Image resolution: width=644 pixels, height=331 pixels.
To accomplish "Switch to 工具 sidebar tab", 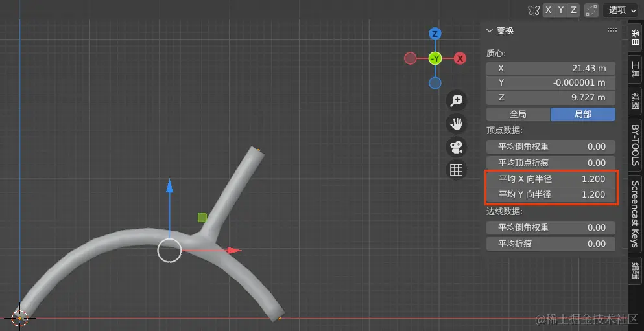I will click(x=636, y=69).
